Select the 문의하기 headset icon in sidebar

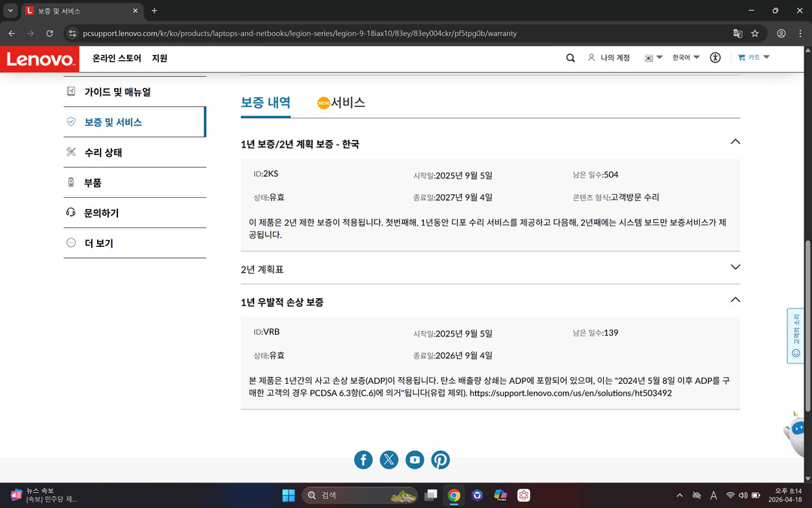click(x=72, y=212)
